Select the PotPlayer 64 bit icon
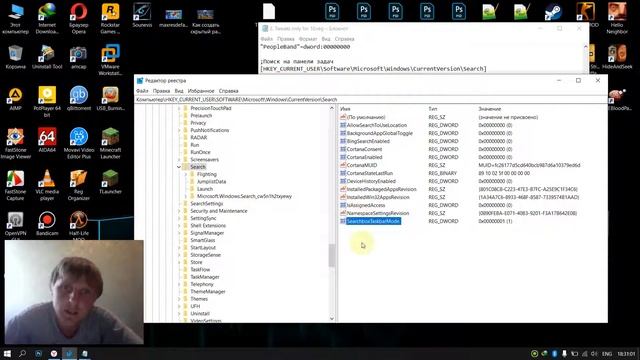 (47, 102)
